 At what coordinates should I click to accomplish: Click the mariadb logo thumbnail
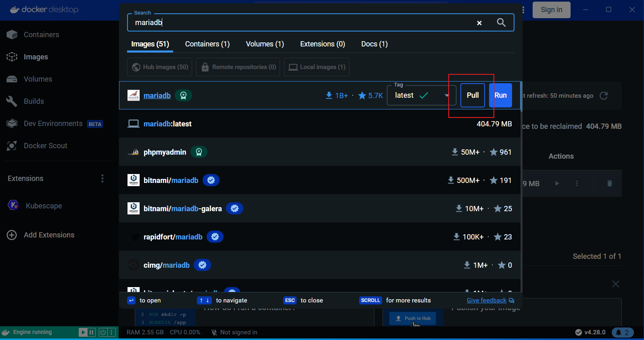pos(134,96)
